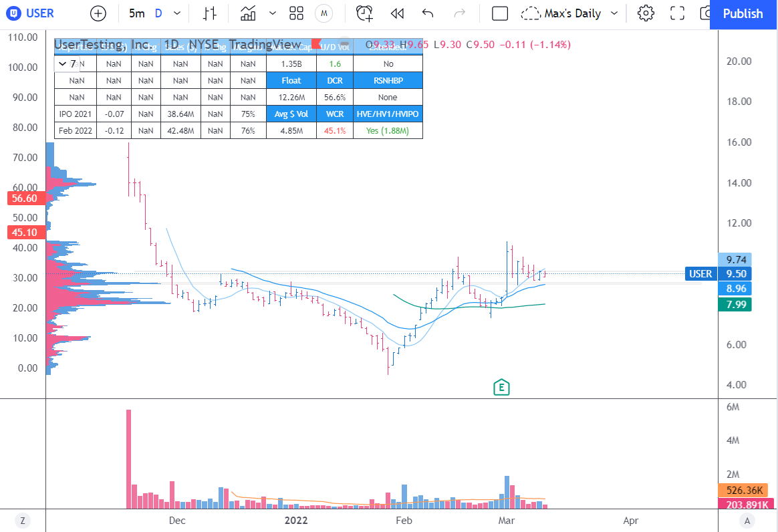Click the Avg $ Vol header cell
778x532 pixels.
tap(291, 114)
